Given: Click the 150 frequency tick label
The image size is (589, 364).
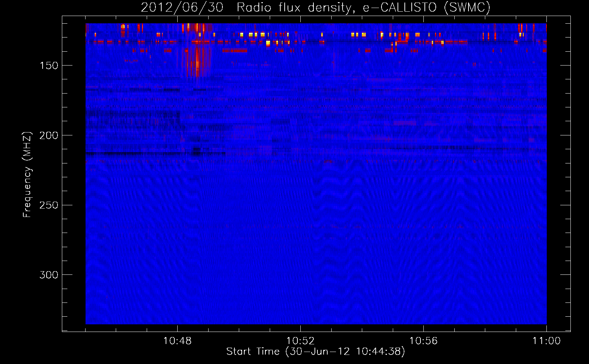Looking at the screenshot, I should click(49, 66).
